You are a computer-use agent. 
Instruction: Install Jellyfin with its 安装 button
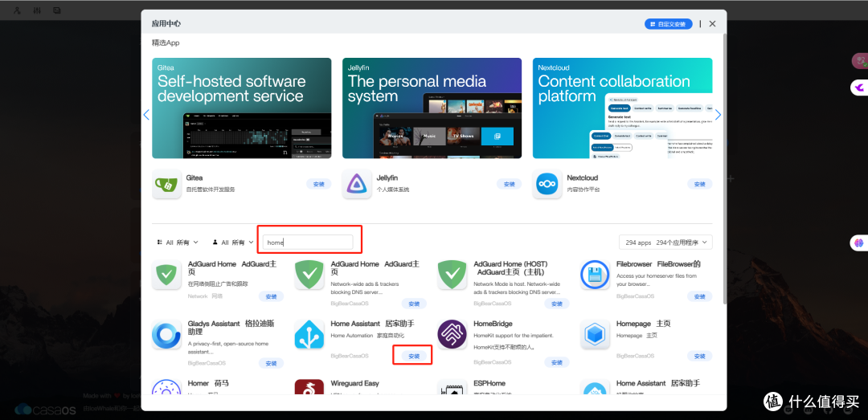510,184
